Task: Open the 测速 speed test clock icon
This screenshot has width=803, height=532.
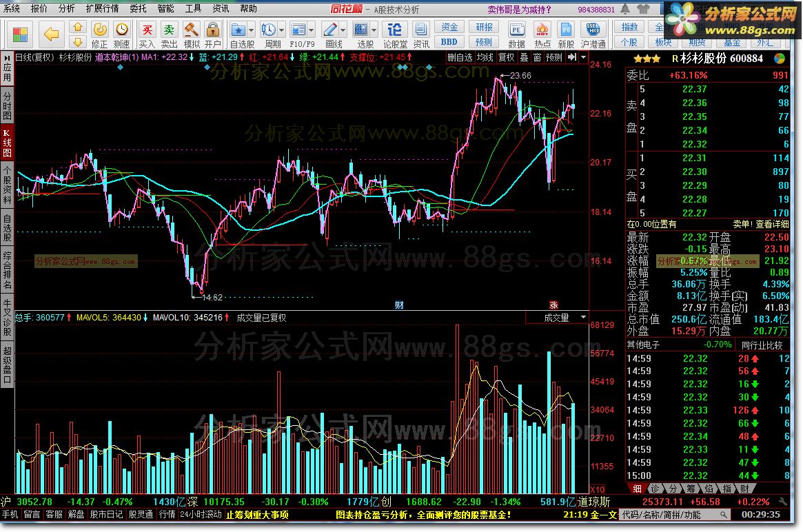Action: 122,29
